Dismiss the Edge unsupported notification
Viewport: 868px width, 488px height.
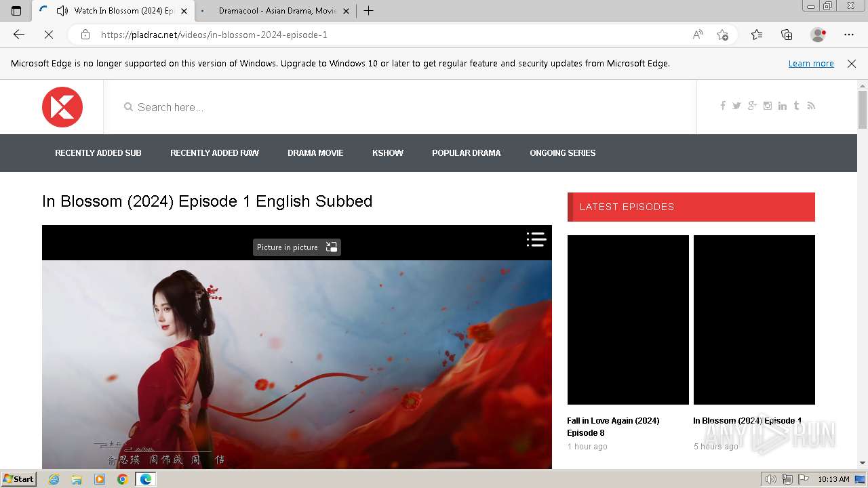point(852,64)
